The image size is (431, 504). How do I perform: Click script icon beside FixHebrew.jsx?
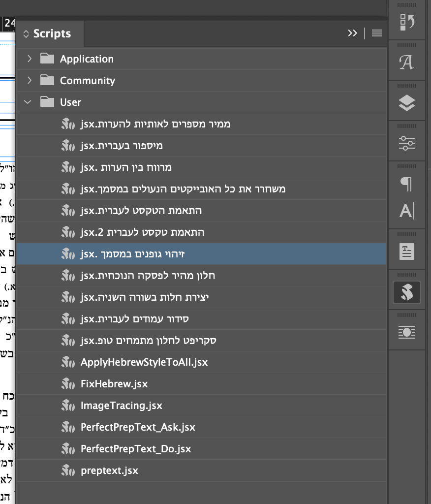click(68, 384)
